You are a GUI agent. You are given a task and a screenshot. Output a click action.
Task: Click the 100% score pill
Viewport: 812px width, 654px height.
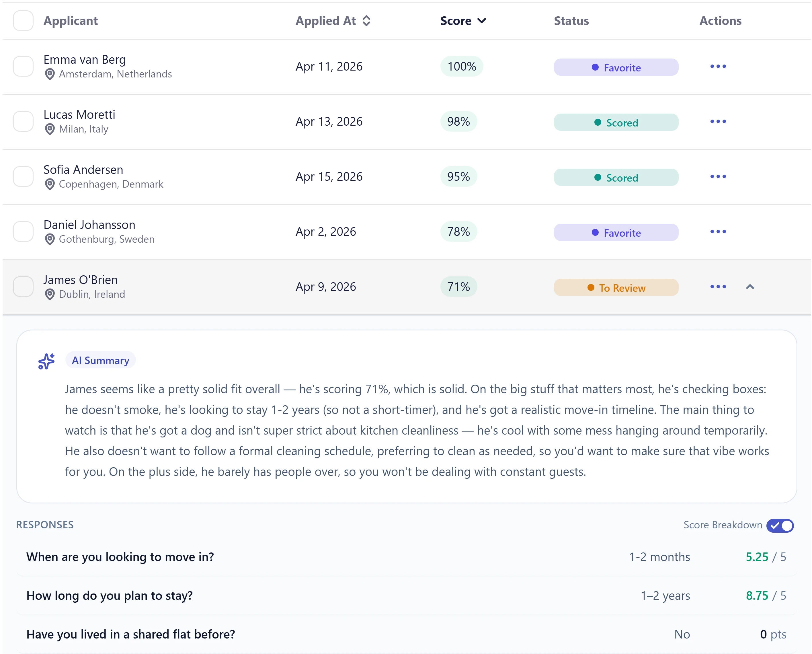pos(462,67)
